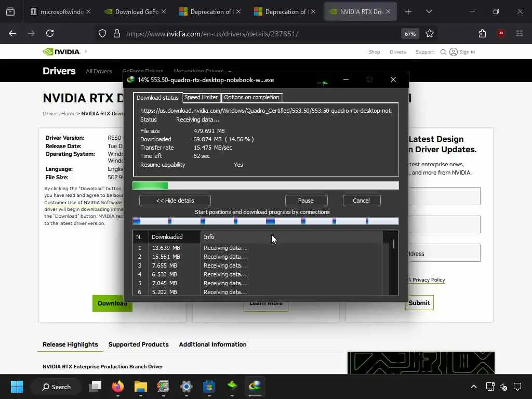Open Support link in NVIDIA header
The image size is (532, 399).
(x=424, y=52)
